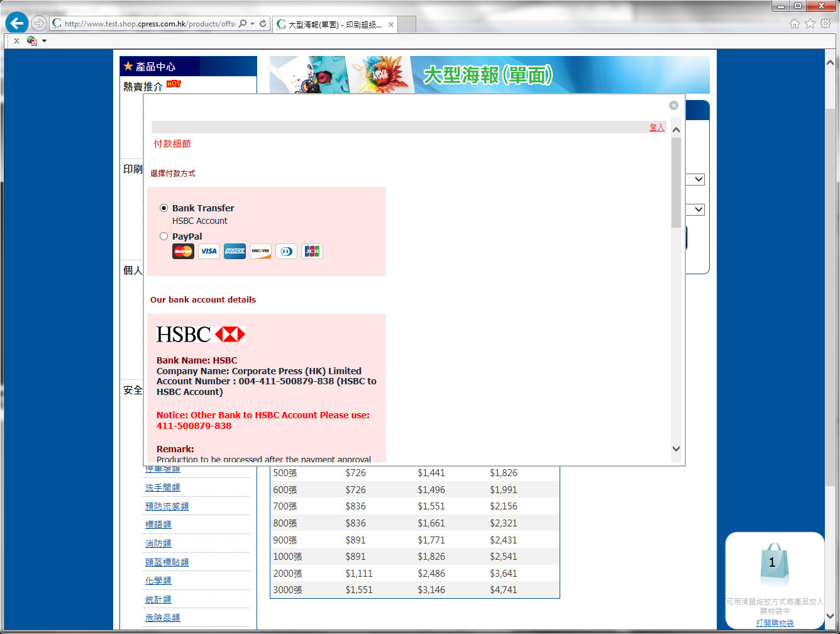The image size is (840, 634).
Task: Open the browser settings gear
Action: coord(826,23)
